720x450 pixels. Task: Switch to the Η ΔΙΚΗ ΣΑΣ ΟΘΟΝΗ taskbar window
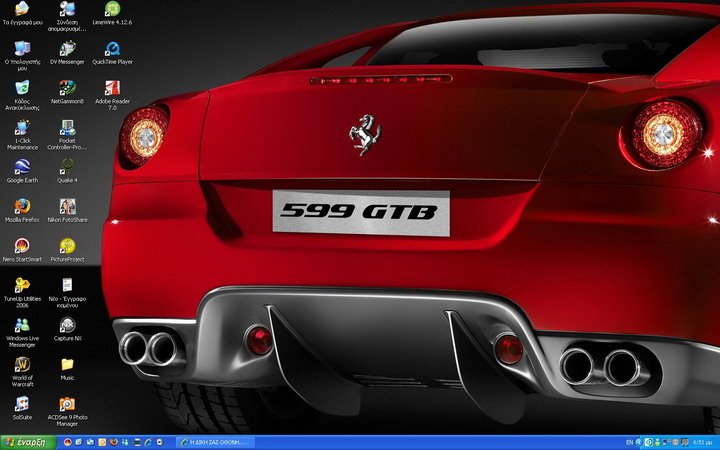click(215, 442)
